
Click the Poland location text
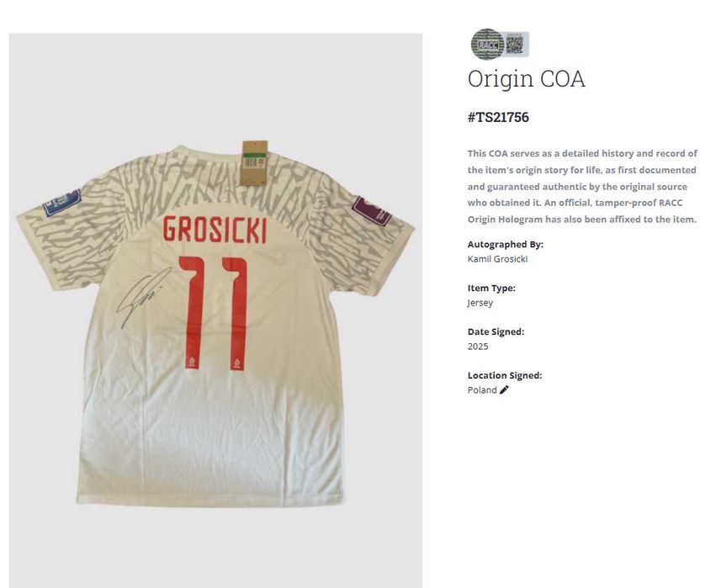pos(482,389)
